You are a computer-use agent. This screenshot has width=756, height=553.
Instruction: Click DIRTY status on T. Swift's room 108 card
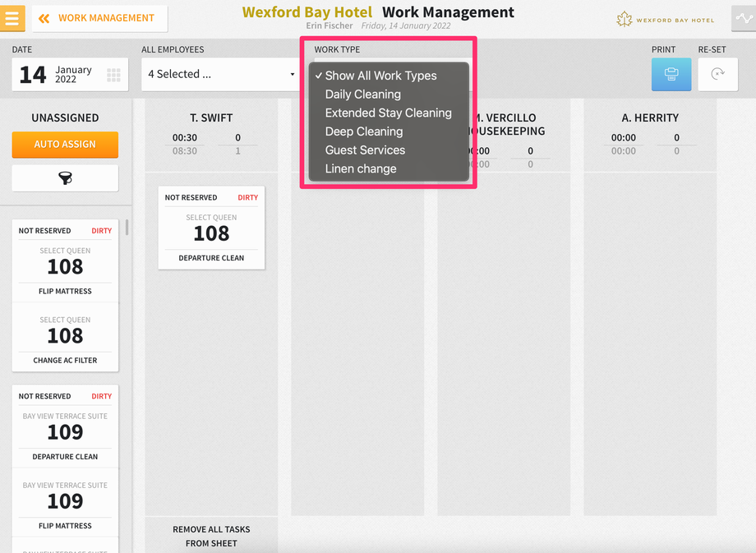point(248,197)
